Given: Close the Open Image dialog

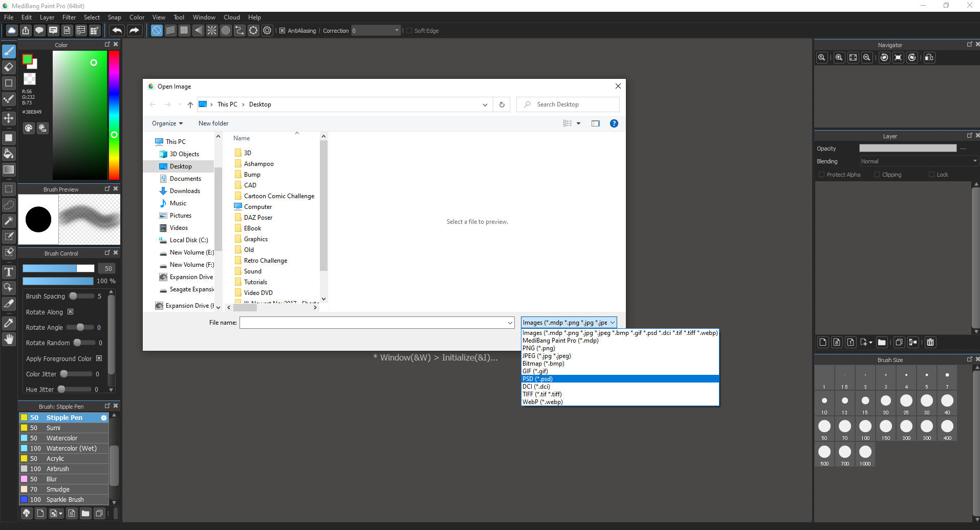Looking at the screenshot, I should click(618, 86).
